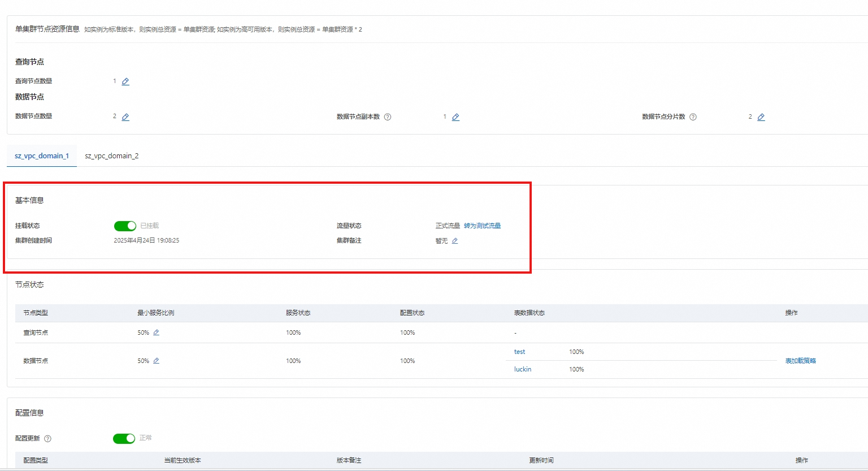Click the 最小服务比例 column header

156,313
